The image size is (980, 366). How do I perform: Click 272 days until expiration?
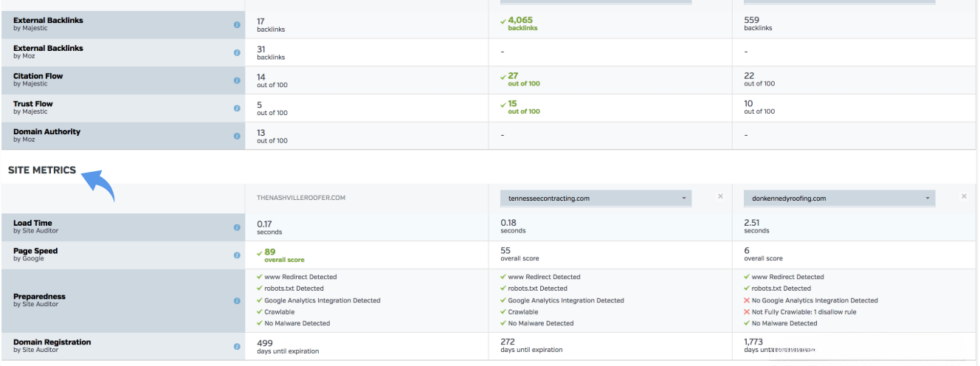[x=531, y=345]
